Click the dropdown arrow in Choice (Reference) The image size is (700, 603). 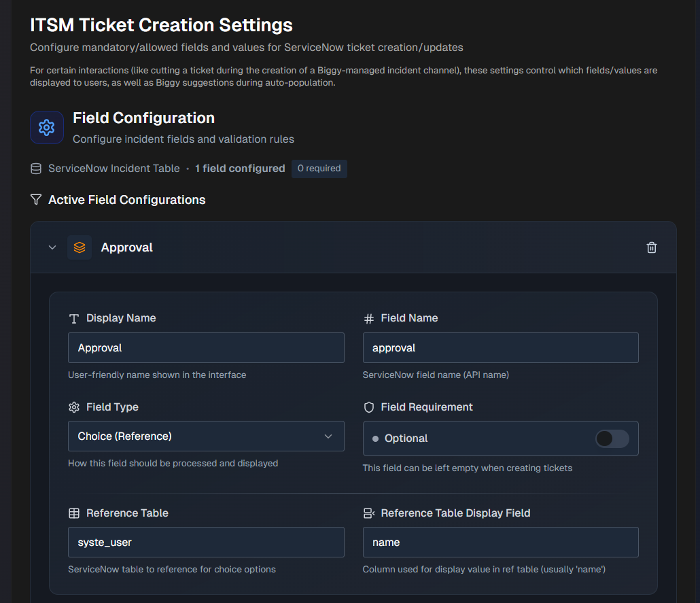click(328, 436)
